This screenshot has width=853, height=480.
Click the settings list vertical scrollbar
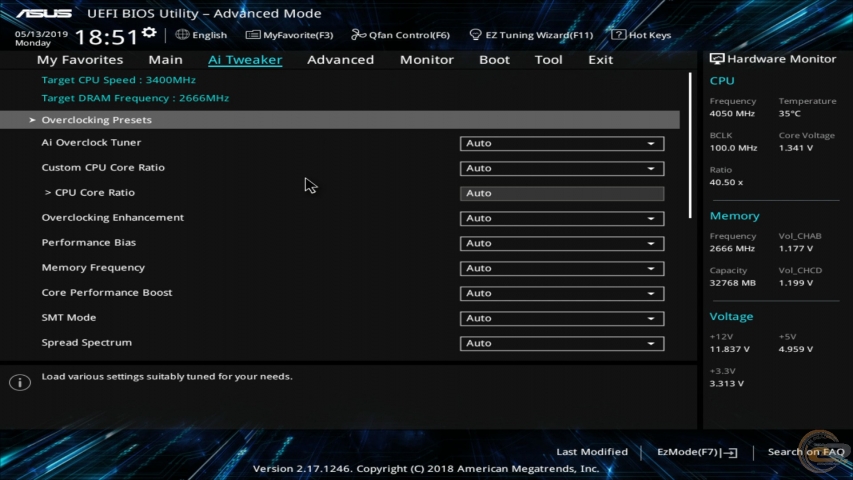pos(690,145)
